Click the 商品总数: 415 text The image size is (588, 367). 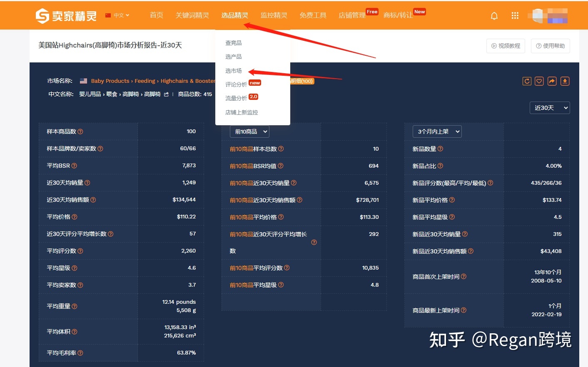coord(195,94)
